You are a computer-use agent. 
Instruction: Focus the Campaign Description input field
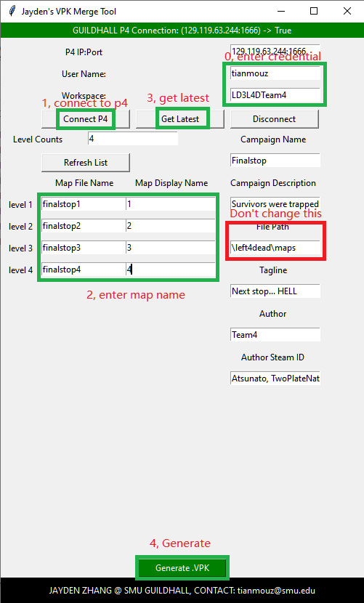coord(275,204)
